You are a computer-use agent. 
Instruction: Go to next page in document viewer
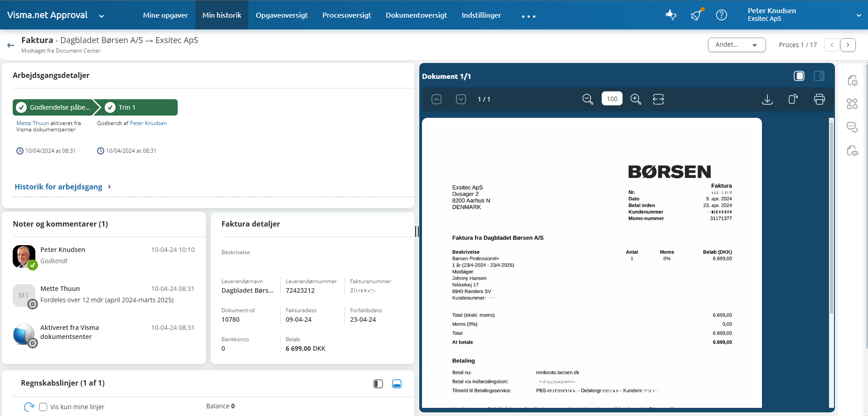point(461,99)
